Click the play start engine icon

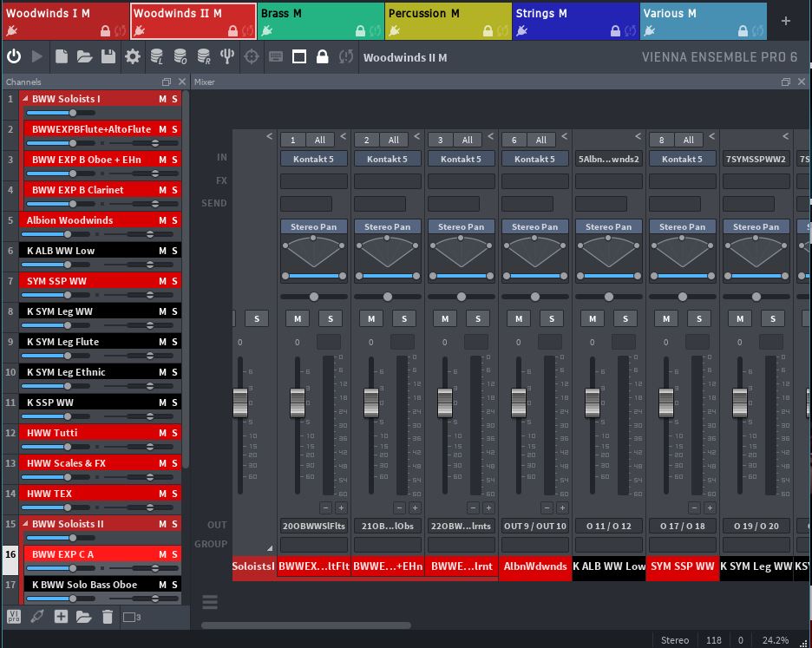(36, 56)
